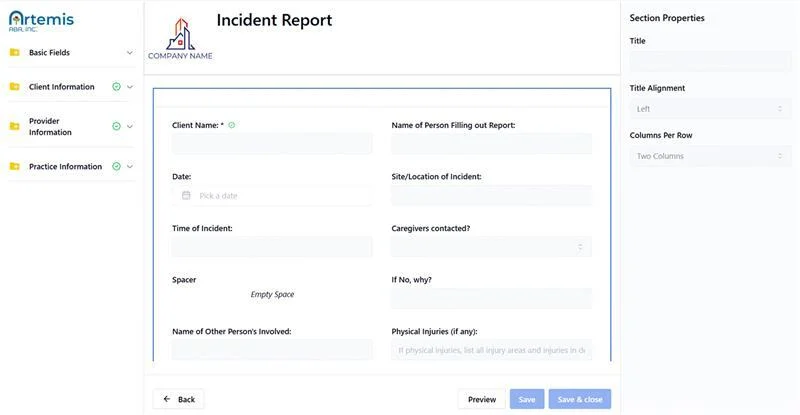Focus the Site/Location of Incident field
This screenshot has width=800, height=415.
point(491,196)
